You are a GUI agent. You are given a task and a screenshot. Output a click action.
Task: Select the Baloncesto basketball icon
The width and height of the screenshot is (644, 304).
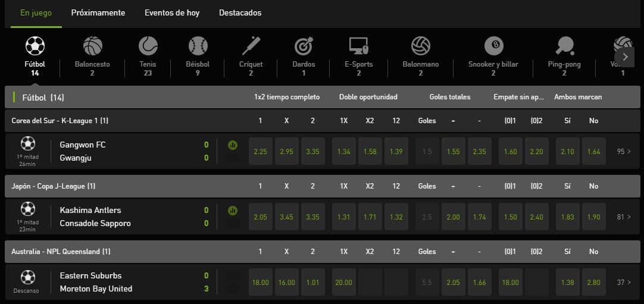point(92,46)
